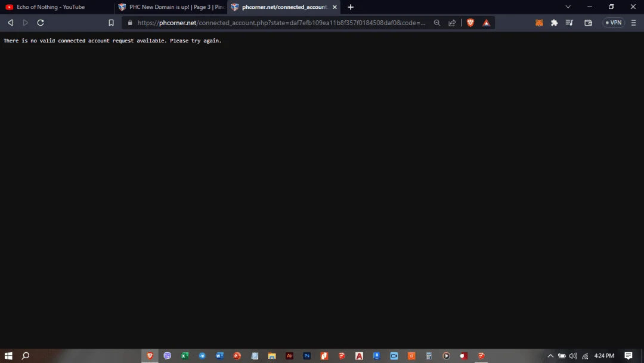Launch PowerPoint from the taskbar
Image resolution: width=644 pixels, height=363 pixels.
(237, 356)
